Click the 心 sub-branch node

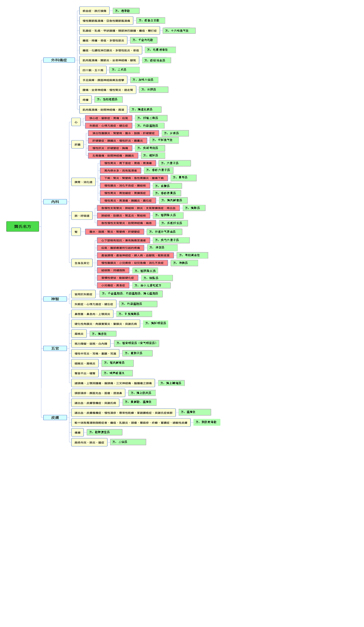coord(76,122)
